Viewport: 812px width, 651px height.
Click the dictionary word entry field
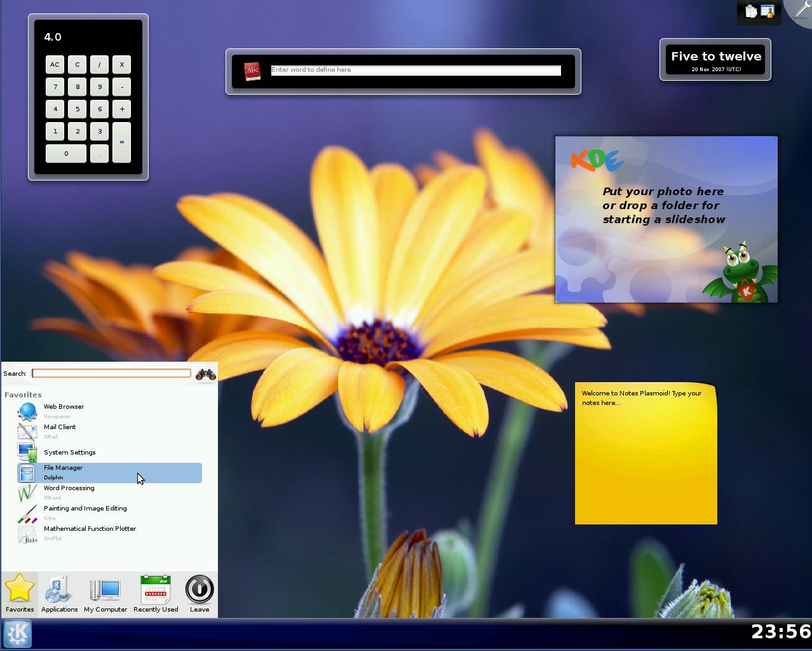pos(416,70)
